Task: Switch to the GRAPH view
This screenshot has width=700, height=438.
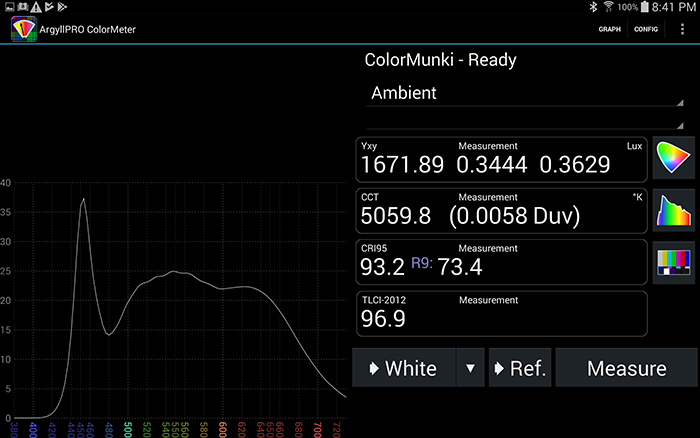Action: click(609, 29)
